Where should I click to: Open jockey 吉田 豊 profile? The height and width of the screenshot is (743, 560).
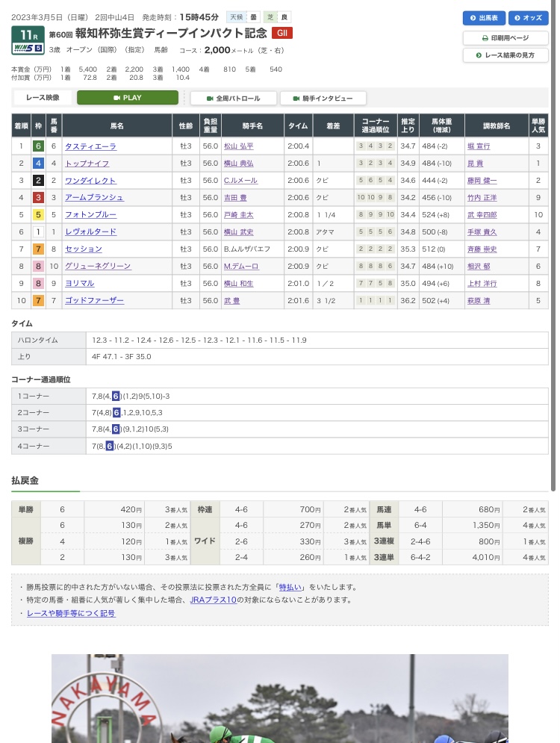[x=235, y=198]
